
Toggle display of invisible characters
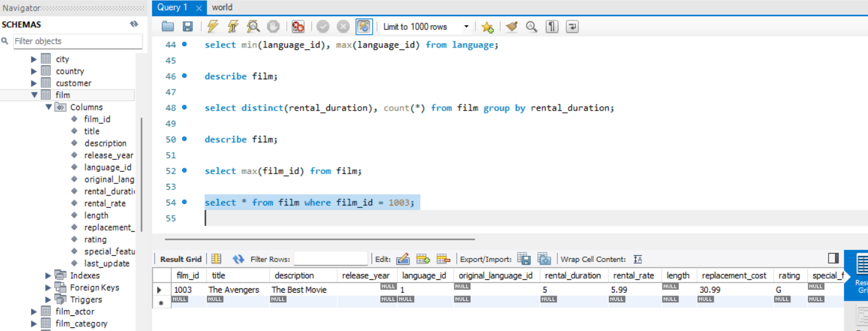[552, 26]
